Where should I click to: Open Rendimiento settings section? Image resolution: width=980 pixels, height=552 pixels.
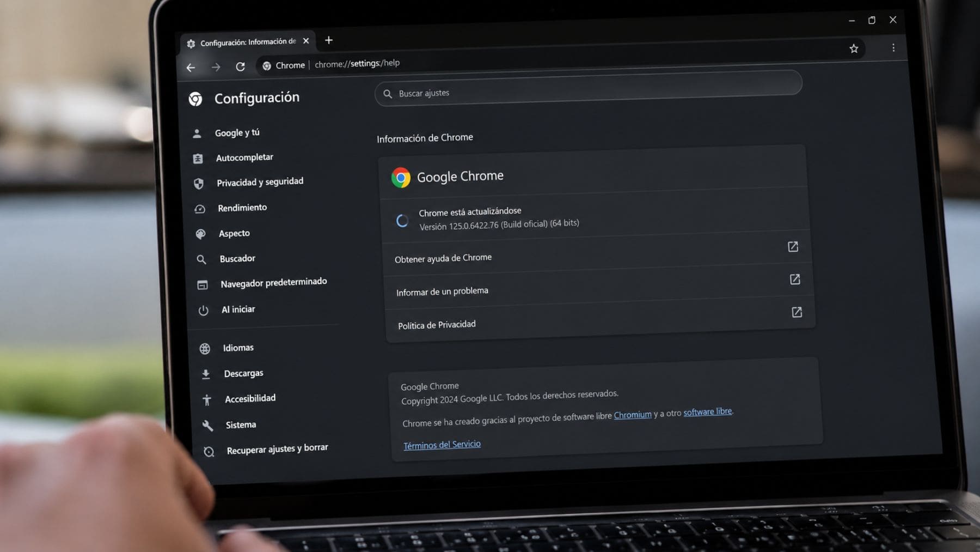pyautogui.click(x=242, y=208)
